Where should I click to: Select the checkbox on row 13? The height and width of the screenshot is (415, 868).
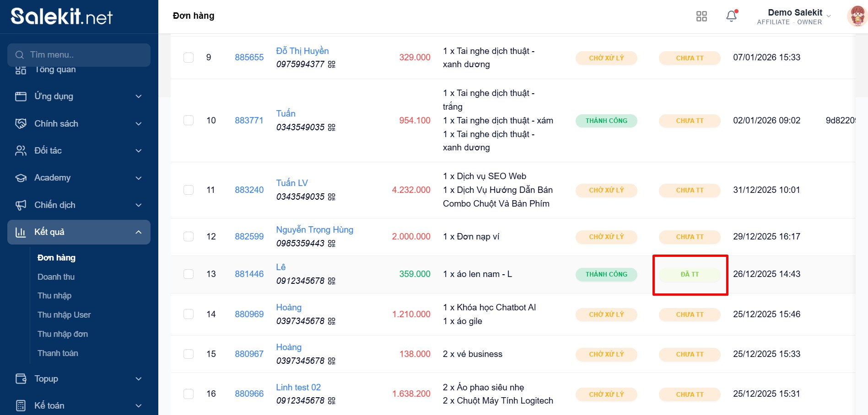[189, 274]
